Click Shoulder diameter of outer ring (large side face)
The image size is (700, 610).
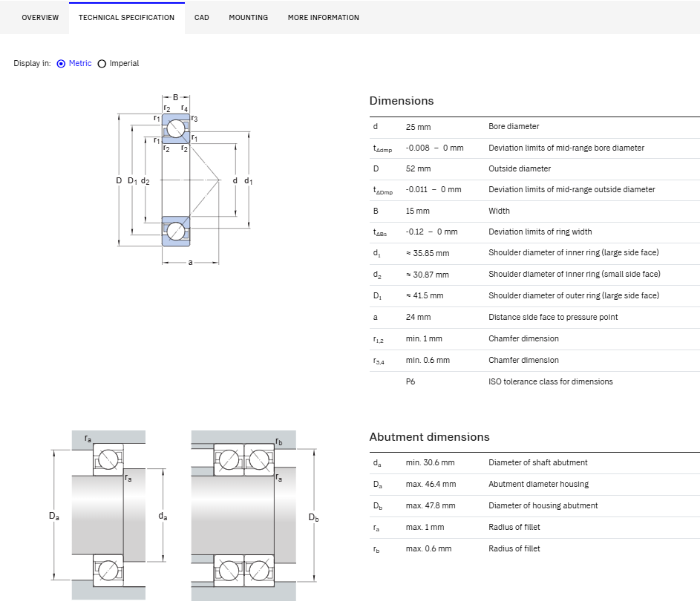(574, 295)
